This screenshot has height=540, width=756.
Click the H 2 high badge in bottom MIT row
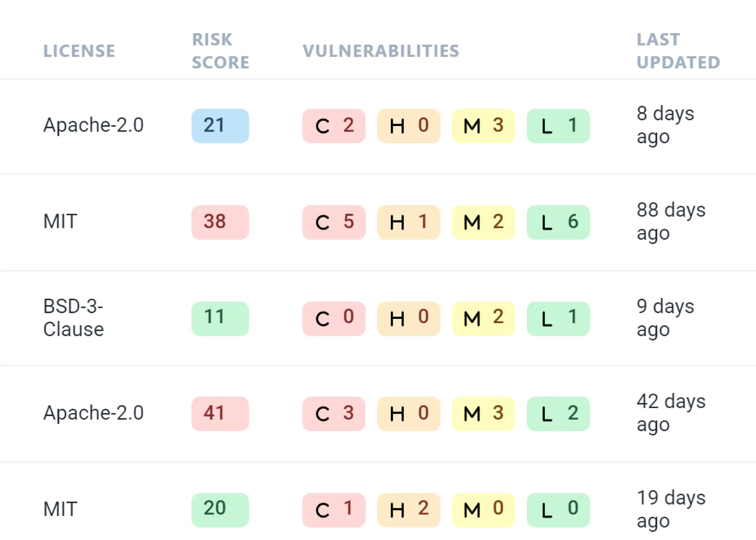coord(408,510)
